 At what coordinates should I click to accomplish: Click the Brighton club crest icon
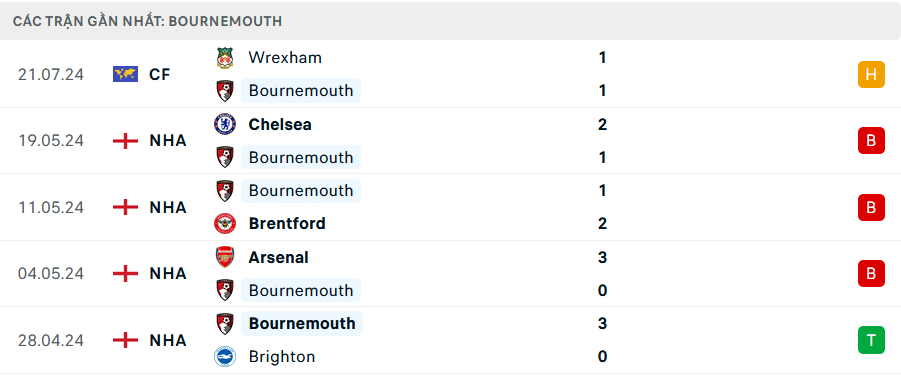click(225, 357)
